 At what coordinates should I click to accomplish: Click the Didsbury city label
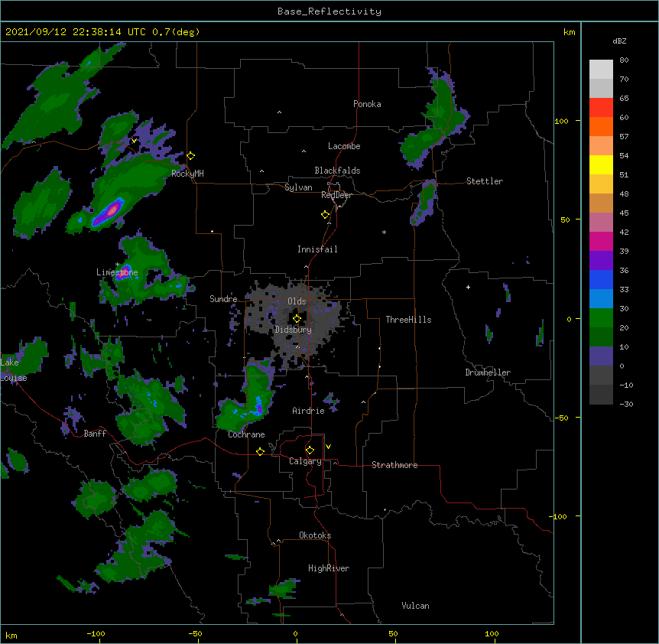[294, 330]
